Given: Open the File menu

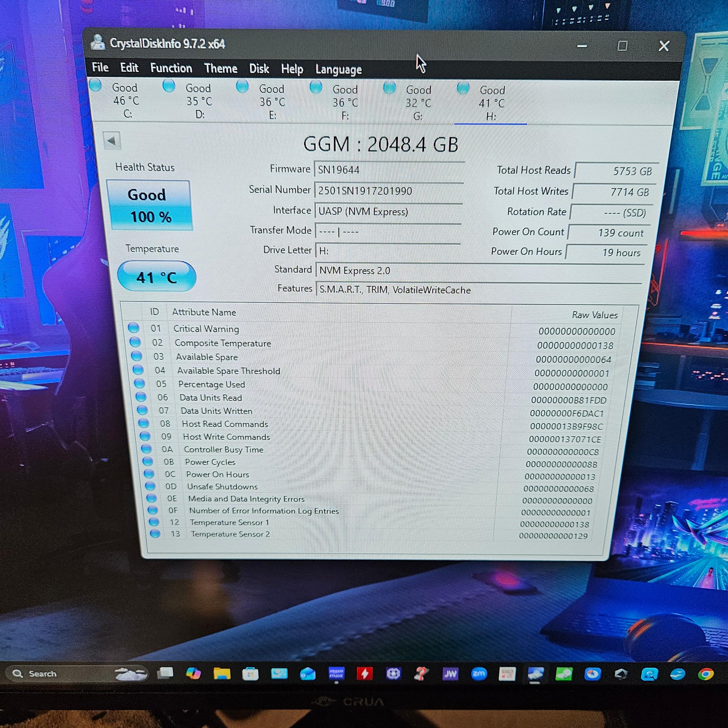Looking at the screenshot, I should pyautogui.click(x=100, y=68).
